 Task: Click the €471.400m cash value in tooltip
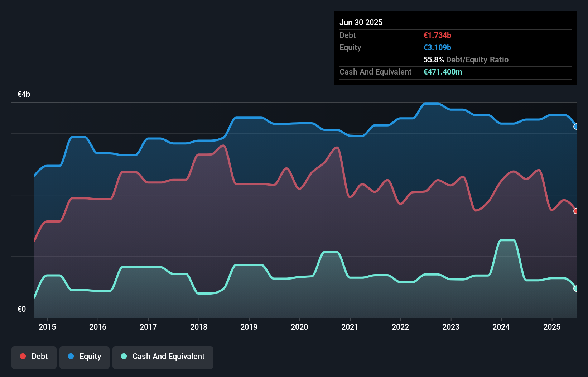point(443,72)
